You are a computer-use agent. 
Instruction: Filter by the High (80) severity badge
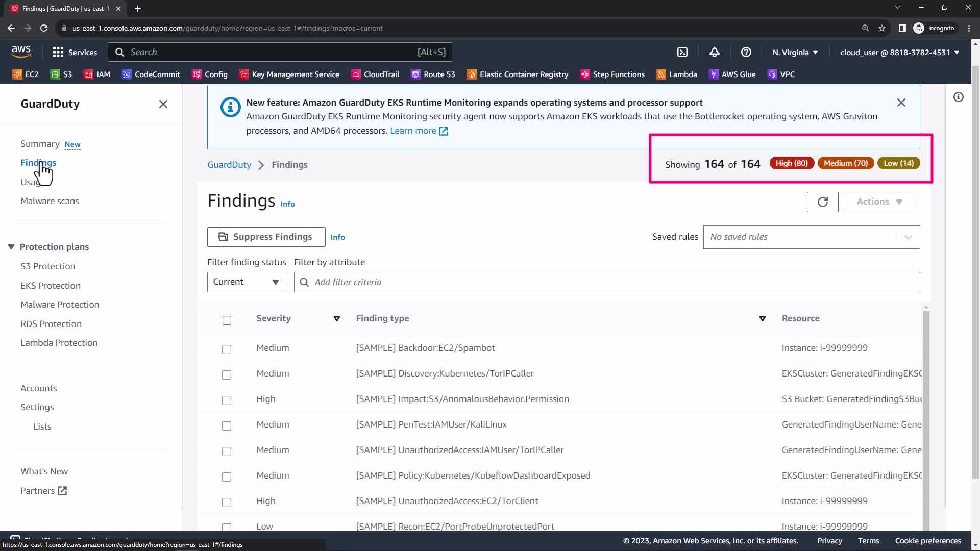pos(791,163)
